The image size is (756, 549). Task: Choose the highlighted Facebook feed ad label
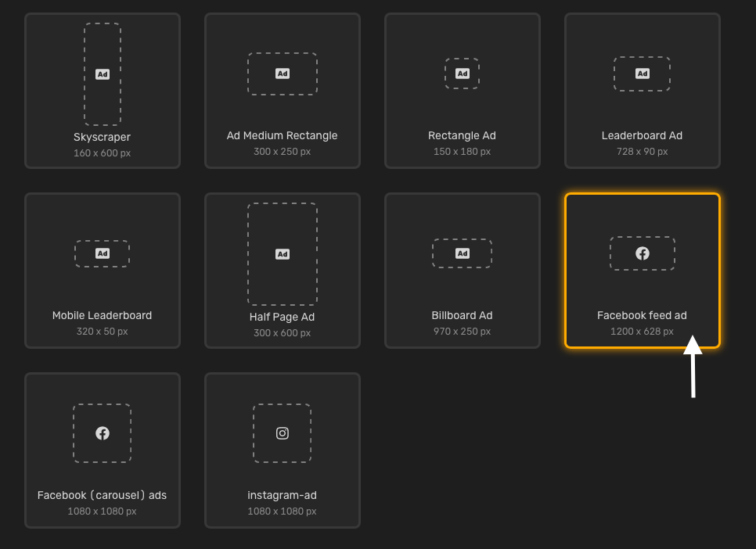click(642, 316)
